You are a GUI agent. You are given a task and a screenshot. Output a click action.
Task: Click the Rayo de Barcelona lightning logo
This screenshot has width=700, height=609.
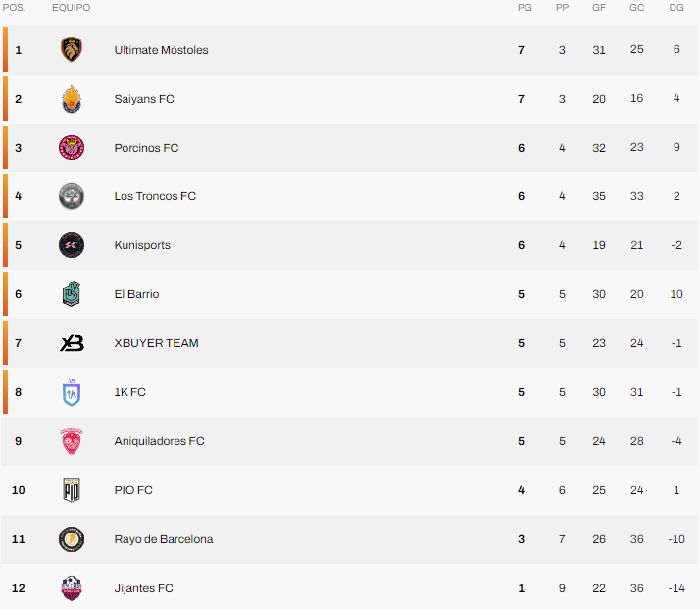72,539
